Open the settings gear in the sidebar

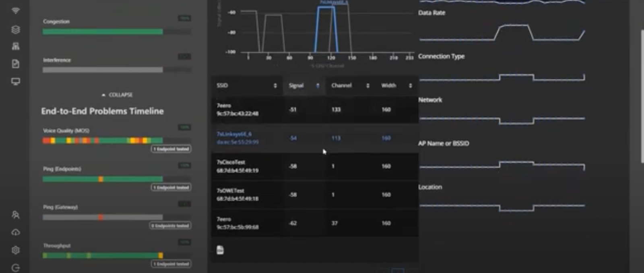pyautogui.click(x=16, y=250)
